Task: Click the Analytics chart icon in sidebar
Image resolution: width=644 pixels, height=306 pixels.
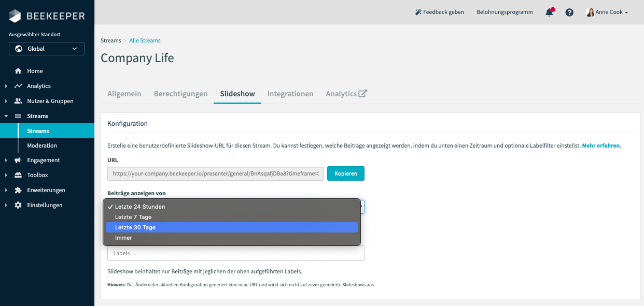Action: point(18,85)
